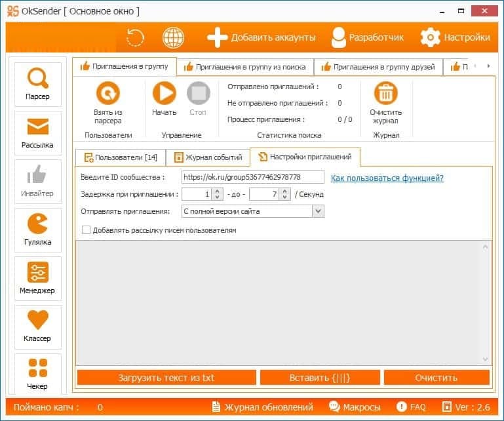Click the globe icon in top bar
This screenshot has width=504, height=421.
pos(174,37)
